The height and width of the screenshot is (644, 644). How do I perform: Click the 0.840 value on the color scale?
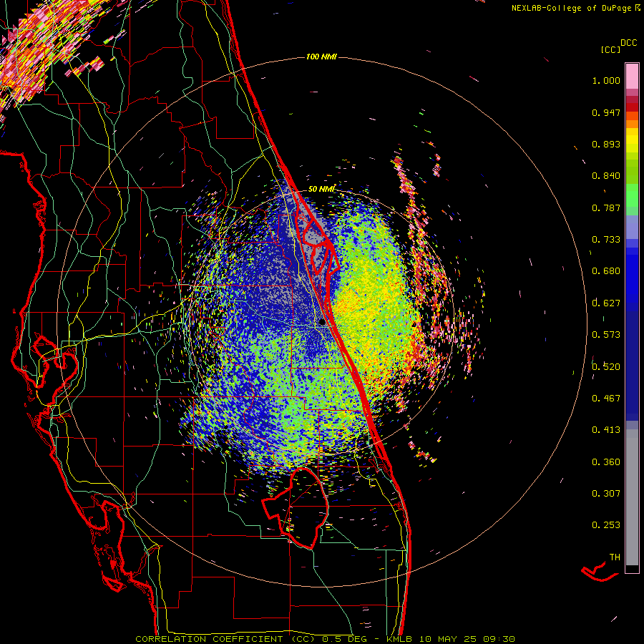click(606, 176)
